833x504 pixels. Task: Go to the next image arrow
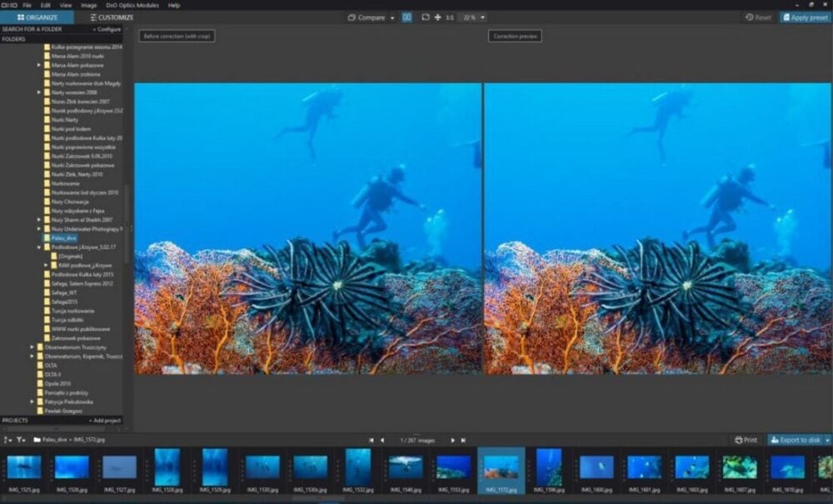click(x=452, y=440)
